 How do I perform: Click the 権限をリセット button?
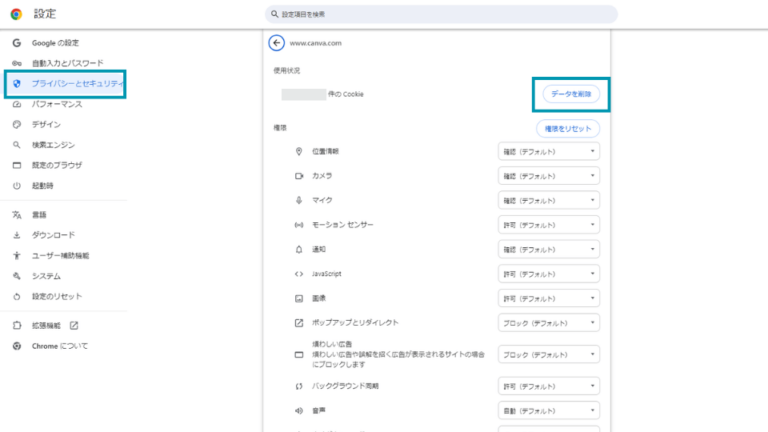click(x=568, y=129)
